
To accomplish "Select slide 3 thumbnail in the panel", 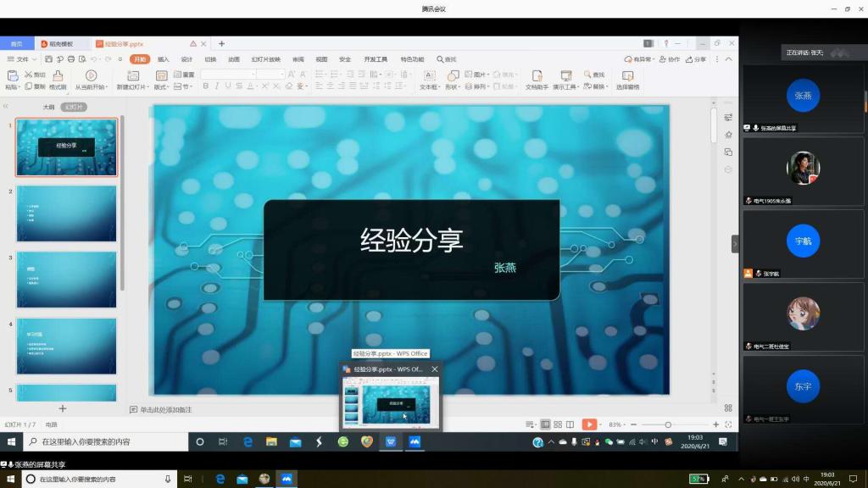I will pos(66,279).
